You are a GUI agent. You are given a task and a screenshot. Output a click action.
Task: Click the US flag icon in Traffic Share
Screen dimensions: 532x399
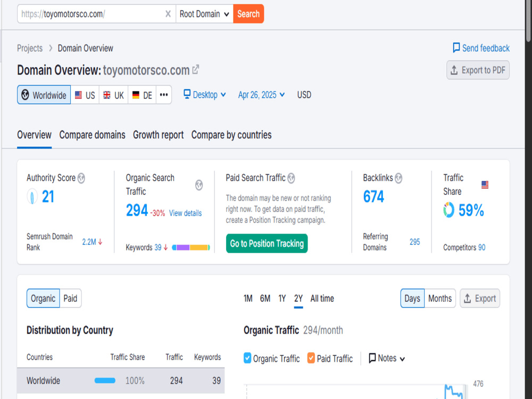click(x=485, y=185)
